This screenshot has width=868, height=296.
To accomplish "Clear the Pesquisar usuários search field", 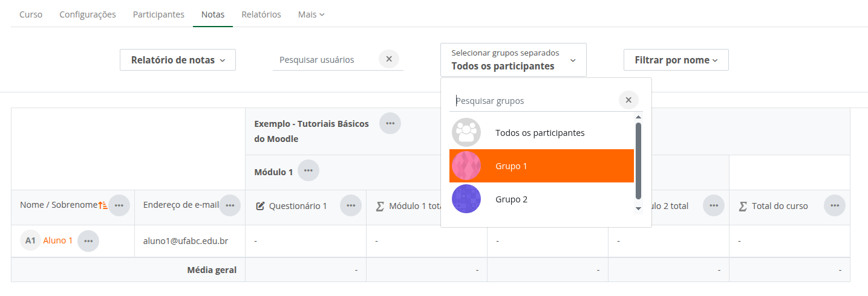I will (389, 59).
